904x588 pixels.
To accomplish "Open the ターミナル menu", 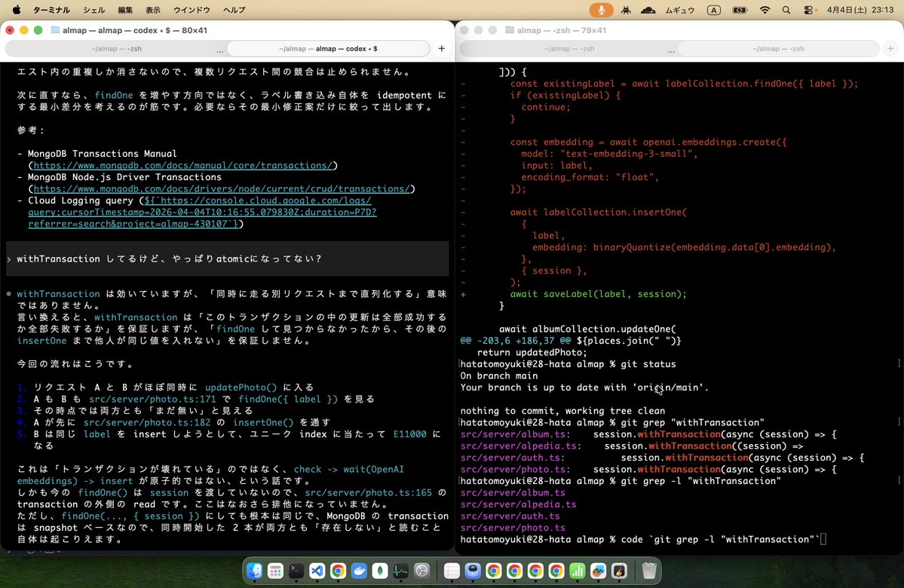I will click(x=51, y=10).
